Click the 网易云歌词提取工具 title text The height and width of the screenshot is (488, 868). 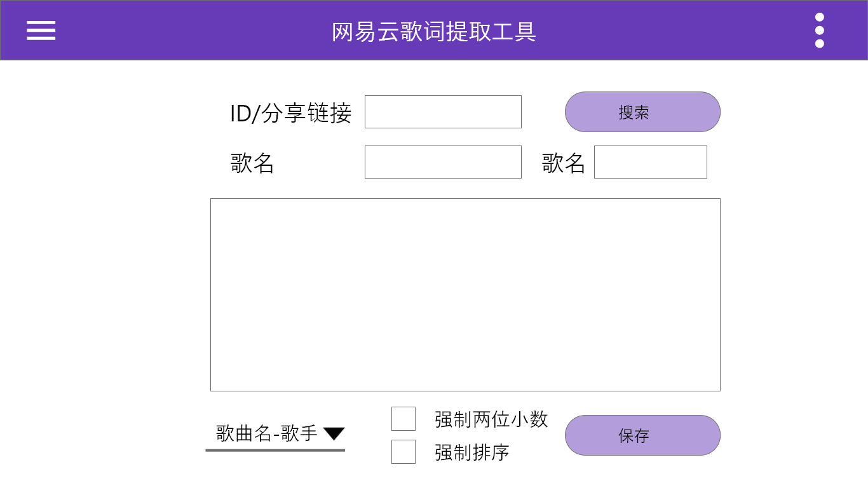coord(434,31)
